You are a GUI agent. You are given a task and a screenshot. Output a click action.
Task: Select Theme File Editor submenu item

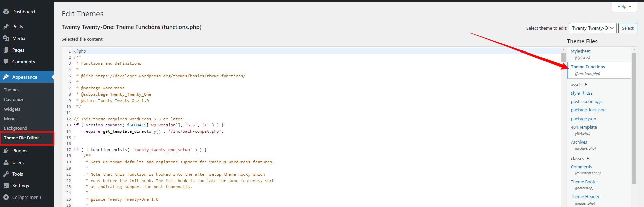pyautogui.click(x=21, y=138)
